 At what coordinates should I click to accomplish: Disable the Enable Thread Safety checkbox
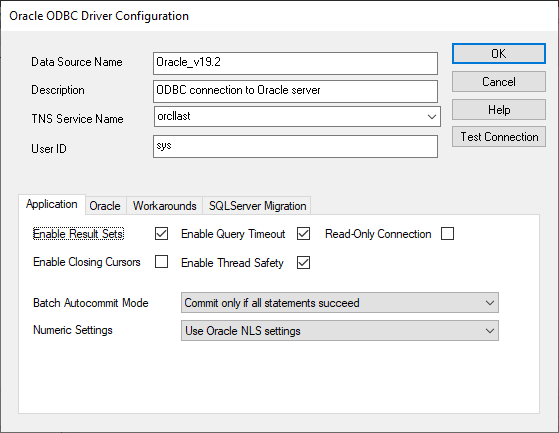click(303, 263)
